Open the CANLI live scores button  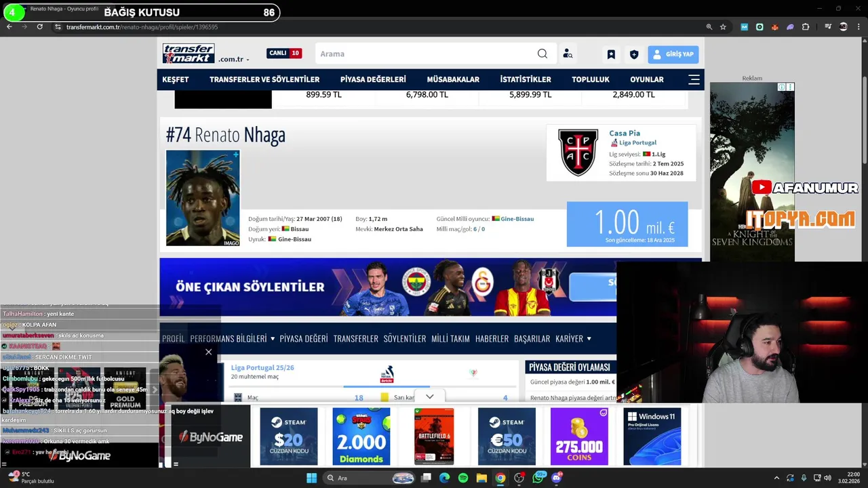284,53
